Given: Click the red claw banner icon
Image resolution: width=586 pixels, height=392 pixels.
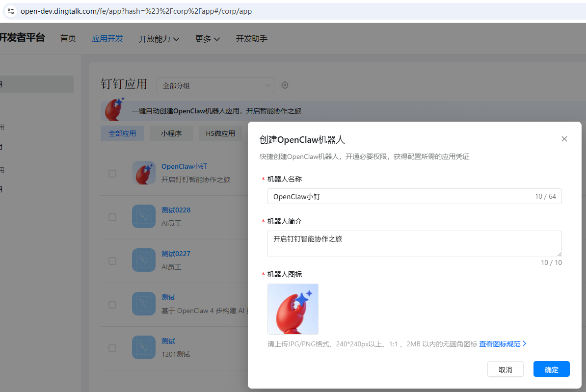Looking at the screenshot, I should [x=114, y=109].
